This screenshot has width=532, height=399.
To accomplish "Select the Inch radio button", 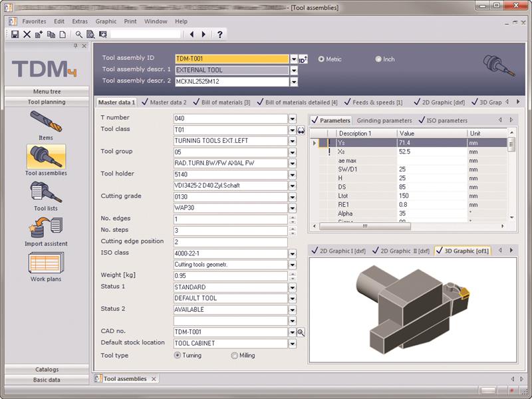I will (x=378, y=59).
